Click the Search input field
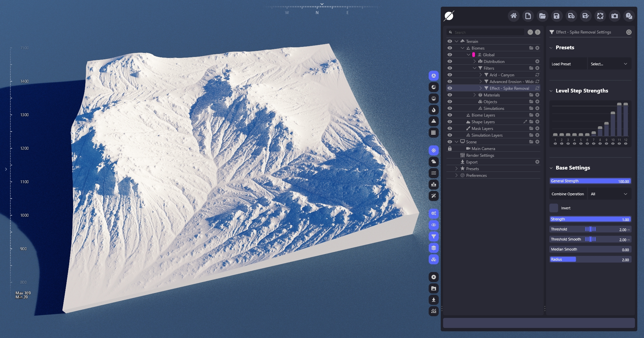 488,32
